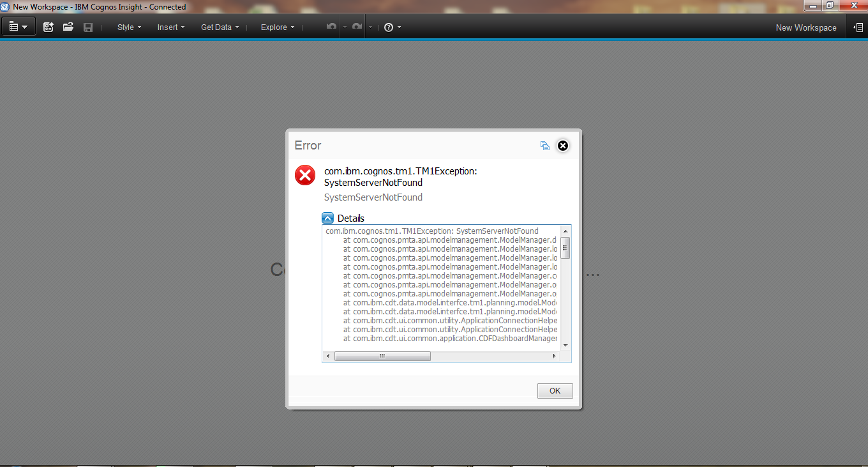
Task: Open the Help question mark menu
Action: coord(392,27)
